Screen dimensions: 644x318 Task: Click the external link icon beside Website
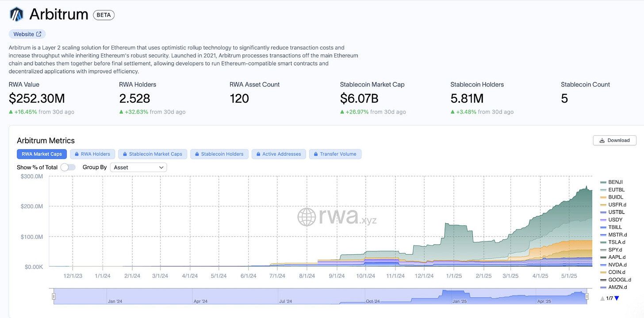pos(39,34)
